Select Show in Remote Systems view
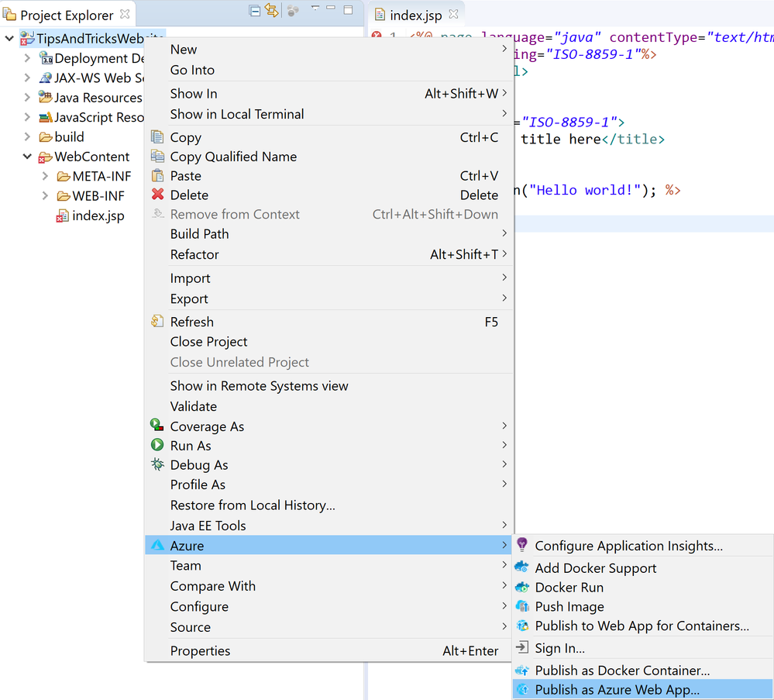This screenshot has width=774, height=700. tap(329, 386)
